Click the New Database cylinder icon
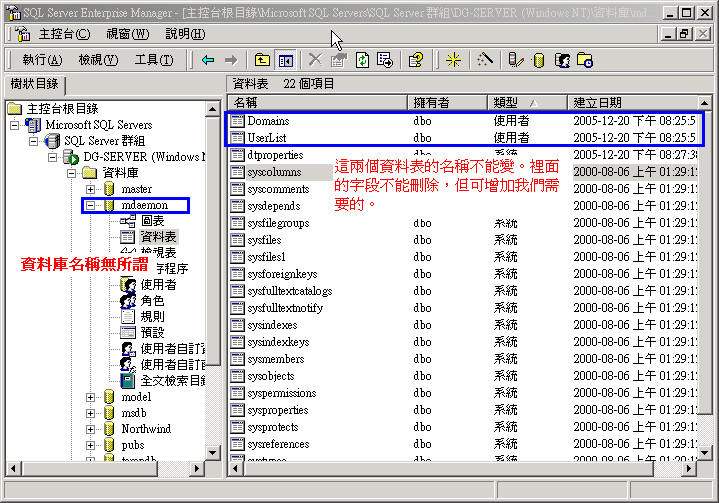Image resolution: width=719 pixels, height=503 pixels. 539,60
